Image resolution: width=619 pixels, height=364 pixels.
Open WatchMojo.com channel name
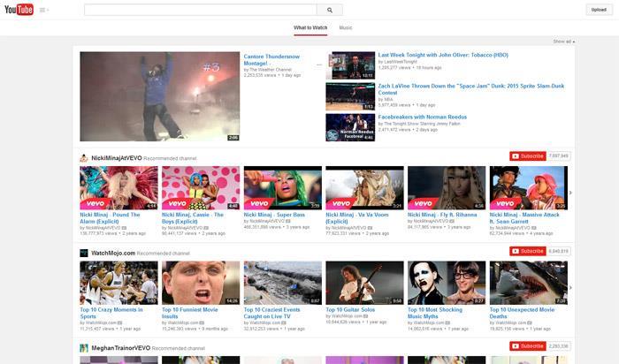point(113,253)
